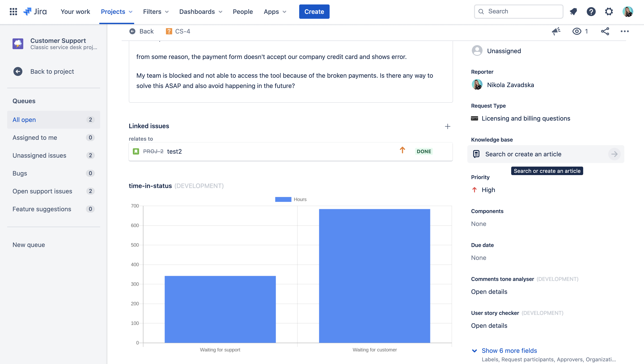The height and width of the screenshot is (364, 644).
Task: Open the app switcher grid icon
Action: (13, 11)
